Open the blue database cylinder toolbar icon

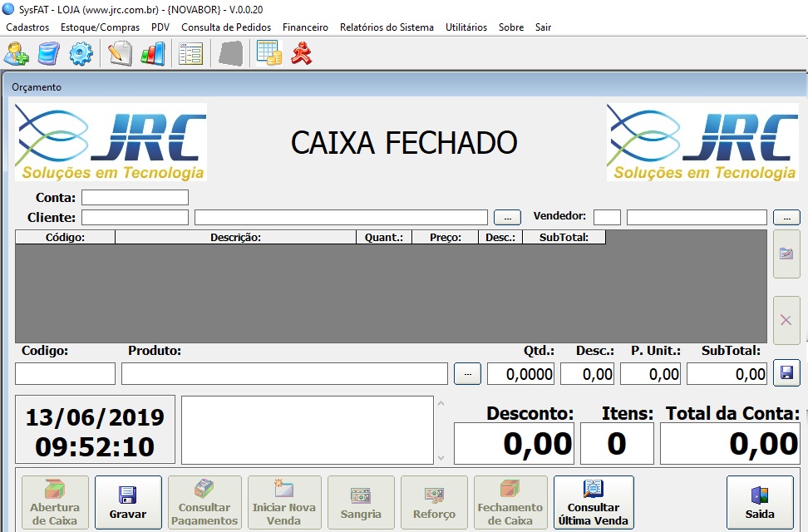(x=49, y=53)
